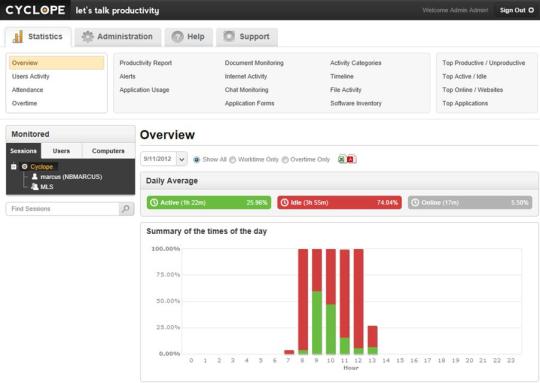Click the green Active daily average bar
This screenshot has width=540, height=383.
coord(209,203)
